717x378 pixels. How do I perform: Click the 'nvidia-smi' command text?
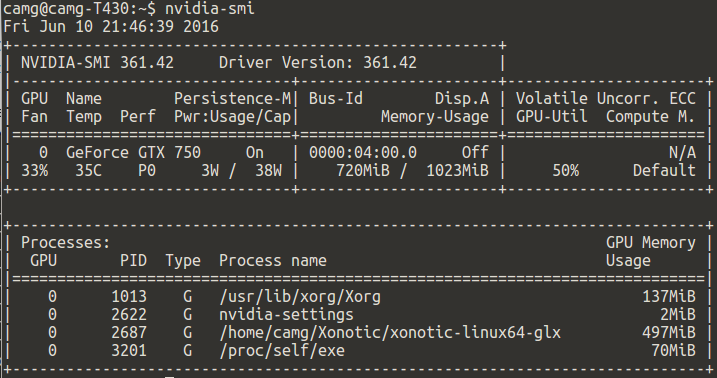click(x=209, y=8)
